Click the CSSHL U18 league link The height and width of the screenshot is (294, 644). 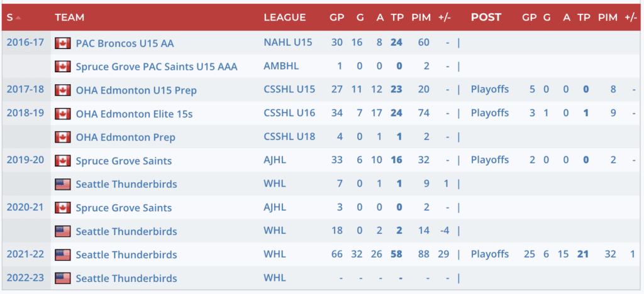289,137
